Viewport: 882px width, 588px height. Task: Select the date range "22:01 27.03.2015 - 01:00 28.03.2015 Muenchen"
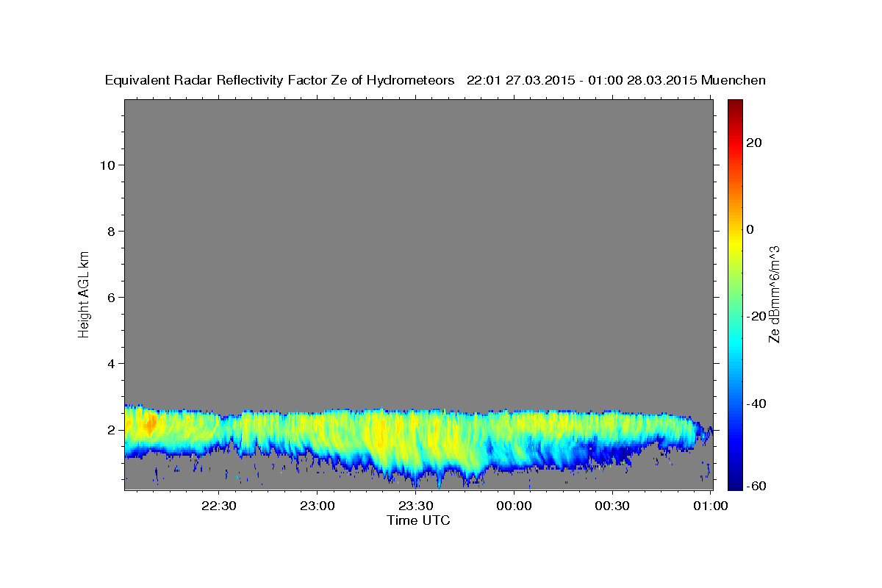click(x=617, y=81)
